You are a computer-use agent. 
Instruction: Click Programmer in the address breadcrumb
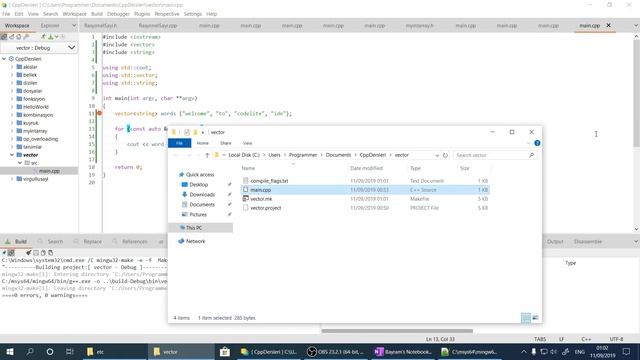303,155
